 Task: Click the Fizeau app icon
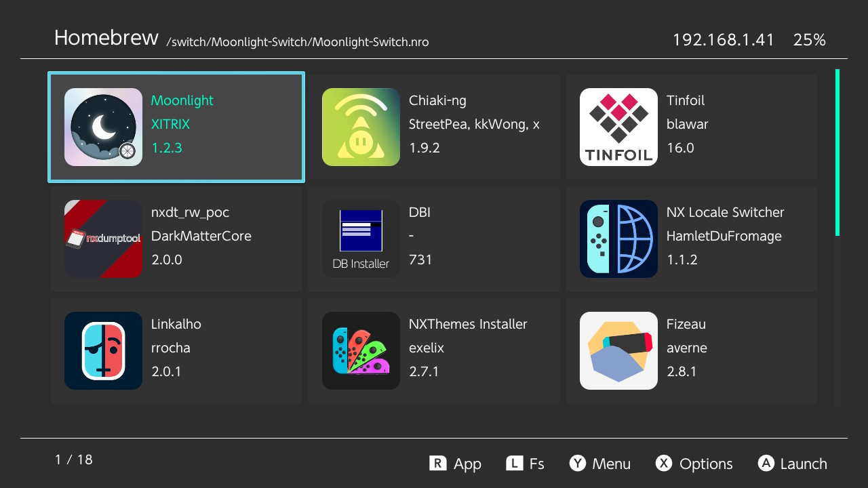618,350
